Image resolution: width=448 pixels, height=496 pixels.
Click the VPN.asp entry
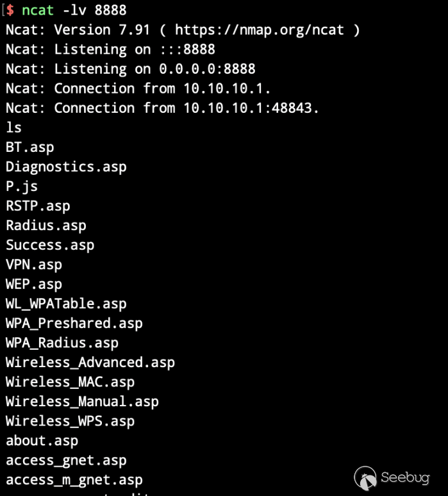click(x=34, y=265)
